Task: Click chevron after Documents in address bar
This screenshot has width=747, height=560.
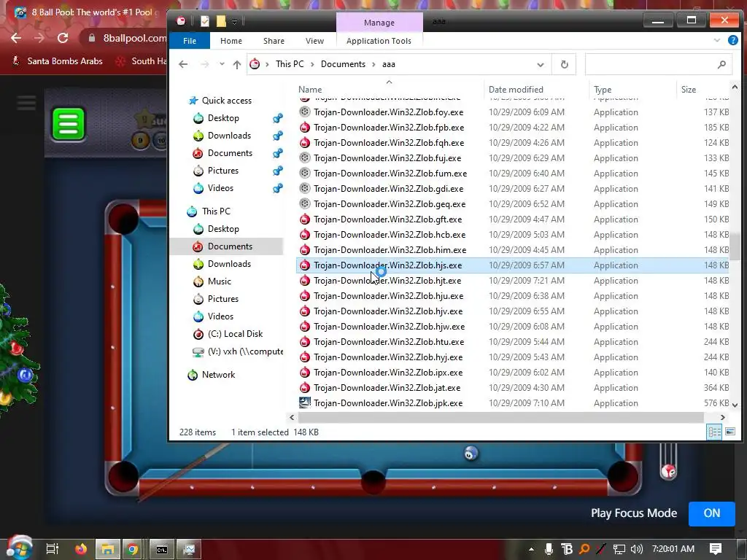Action: [373, 64]
